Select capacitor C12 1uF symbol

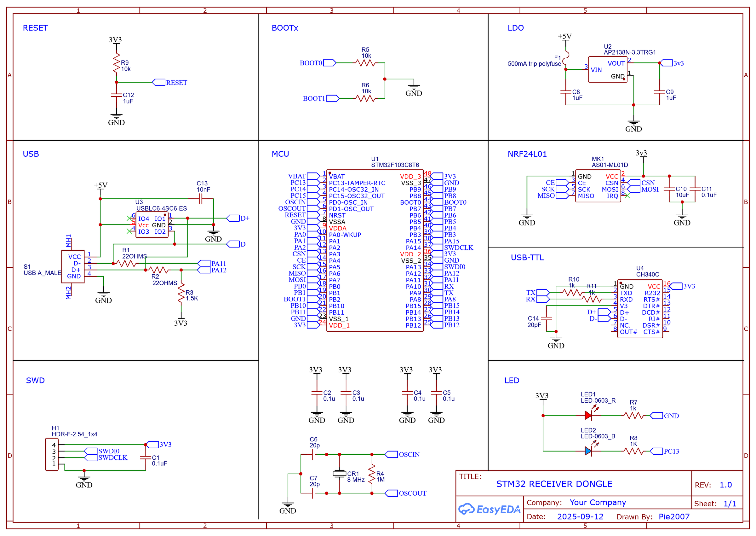click(x=116, y=95)
